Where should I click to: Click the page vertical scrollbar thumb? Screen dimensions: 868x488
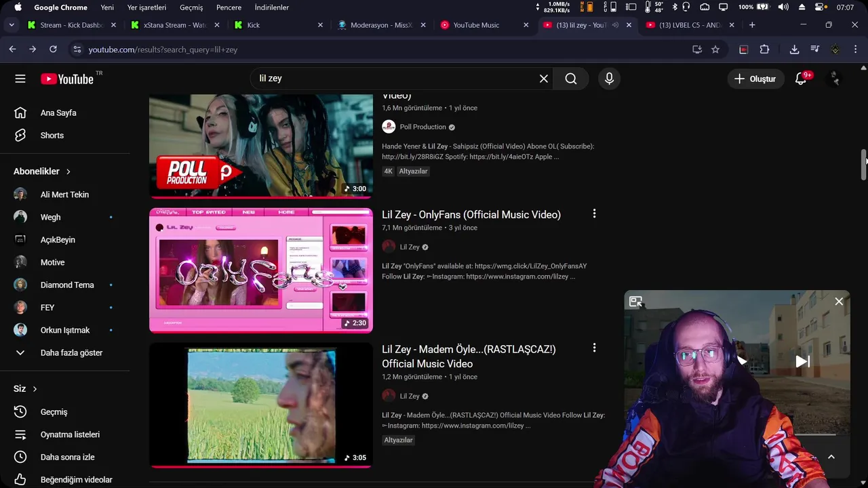click(x=864, y=165)
